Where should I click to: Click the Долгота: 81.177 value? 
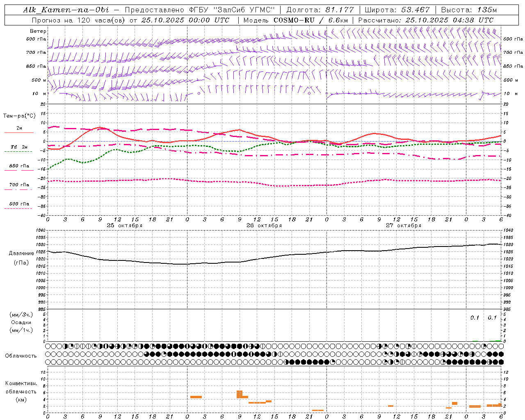320,10
